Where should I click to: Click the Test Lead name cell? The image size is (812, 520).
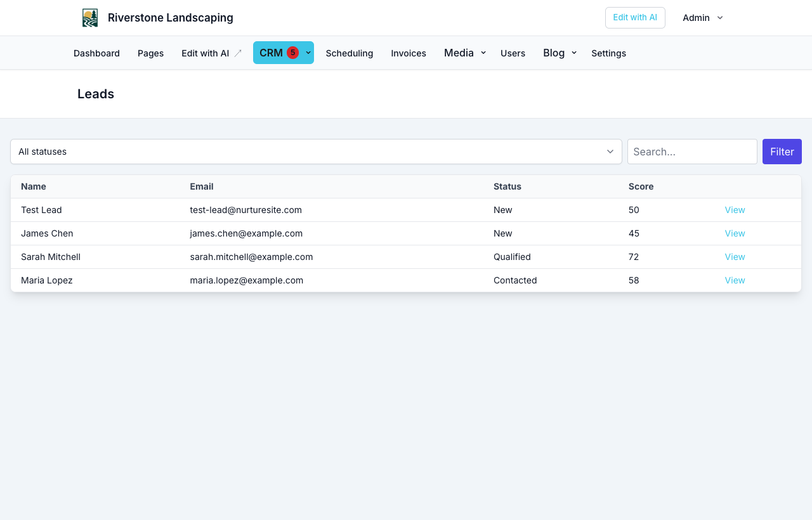click(41, 210)
